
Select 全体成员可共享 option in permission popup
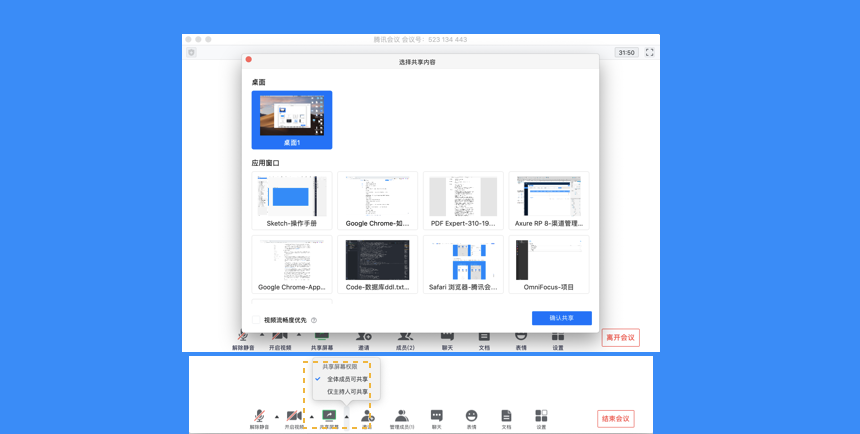pos(347,379)
